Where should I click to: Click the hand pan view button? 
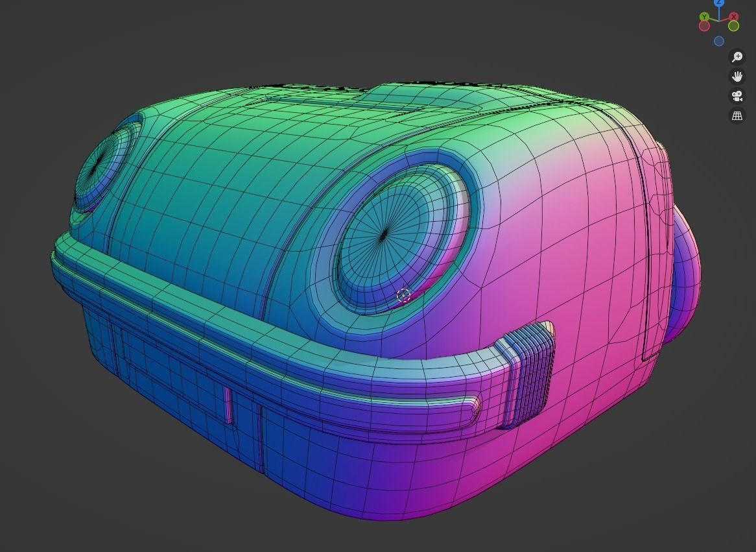pos(737,77)
